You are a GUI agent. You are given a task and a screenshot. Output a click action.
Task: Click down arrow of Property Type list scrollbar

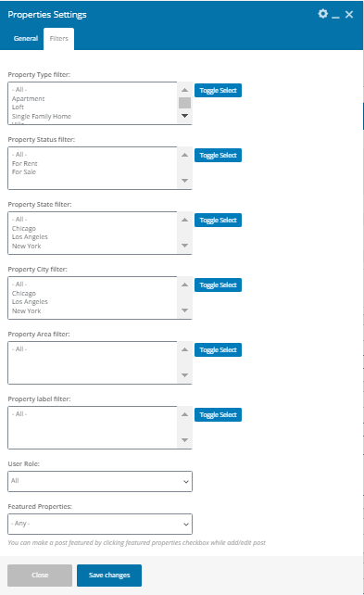[x=184, y=116]
